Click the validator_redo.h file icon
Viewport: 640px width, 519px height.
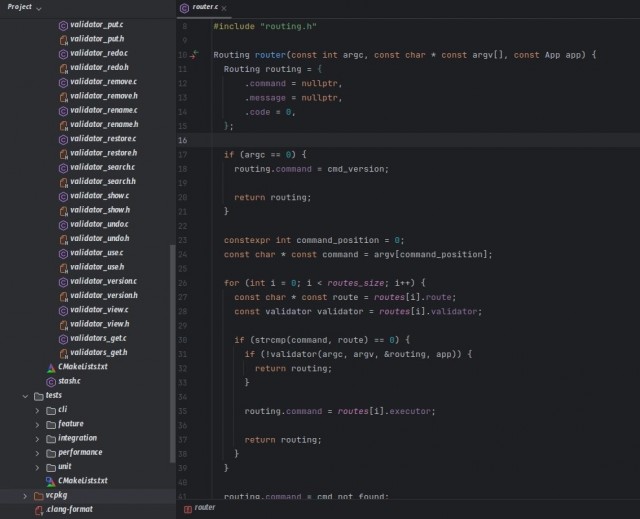63,68
